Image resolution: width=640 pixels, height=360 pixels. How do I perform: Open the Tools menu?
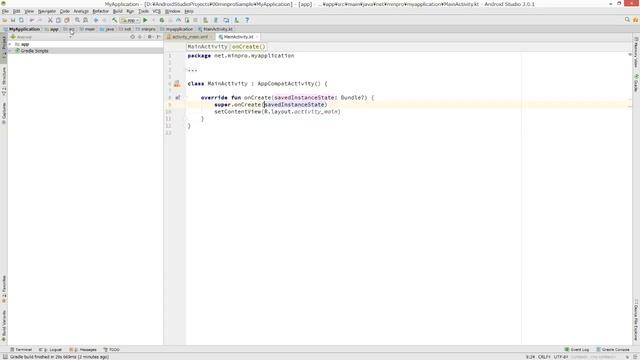click(x=143, y=11)
